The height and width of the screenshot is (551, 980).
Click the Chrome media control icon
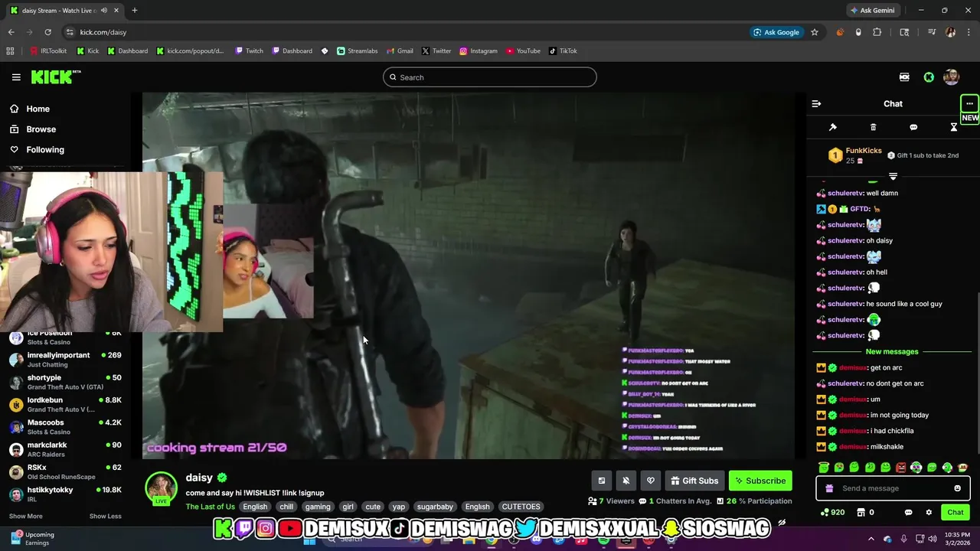pos(932,32)
